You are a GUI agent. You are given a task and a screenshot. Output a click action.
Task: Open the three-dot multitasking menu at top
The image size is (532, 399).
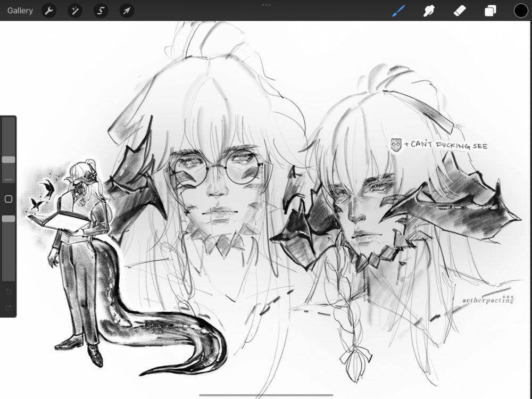click(x=266, y=5)
